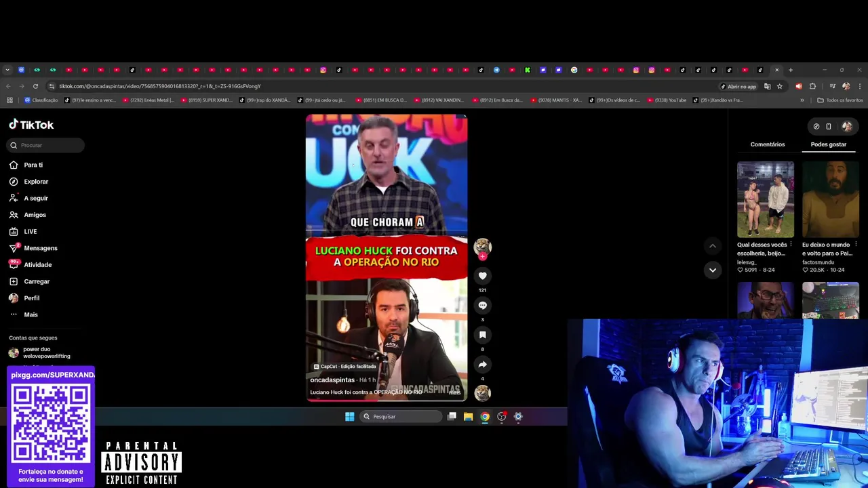The image size is (868, 488).
Task: Open options for 'Qual desses vocês' video
Action: coord(791,245)
